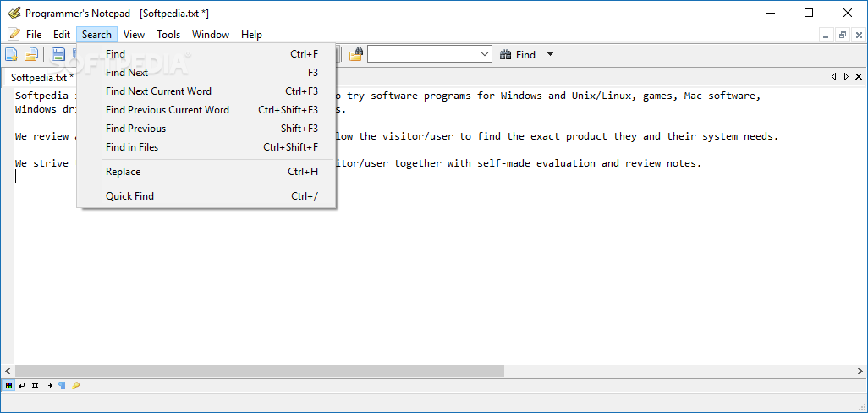This screenshot has width=868, height=413.
Task: Open the Tools menu
Action: (168, 35)
